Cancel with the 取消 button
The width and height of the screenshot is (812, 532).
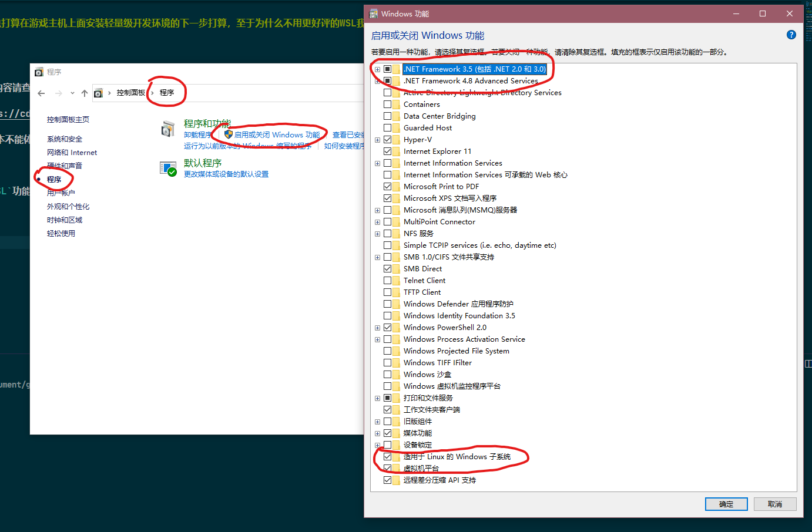pyautogui.click(x=775, y=504)
